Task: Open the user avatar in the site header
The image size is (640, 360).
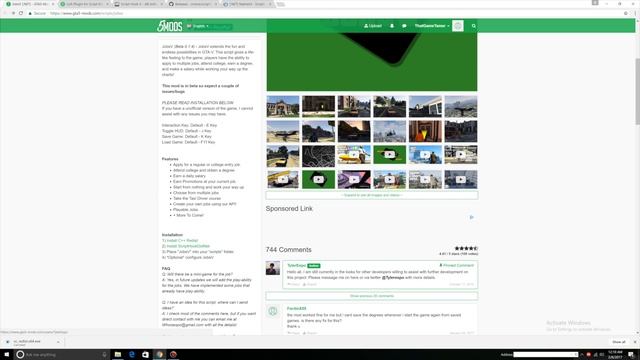Action: pos(458,26)
